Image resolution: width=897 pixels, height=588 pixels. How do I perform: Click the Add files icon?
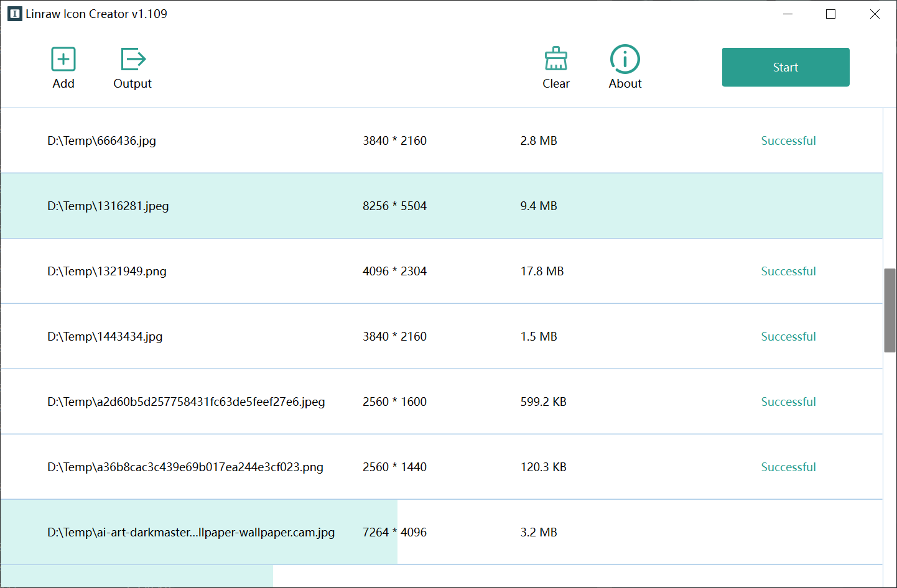[63, 60]
